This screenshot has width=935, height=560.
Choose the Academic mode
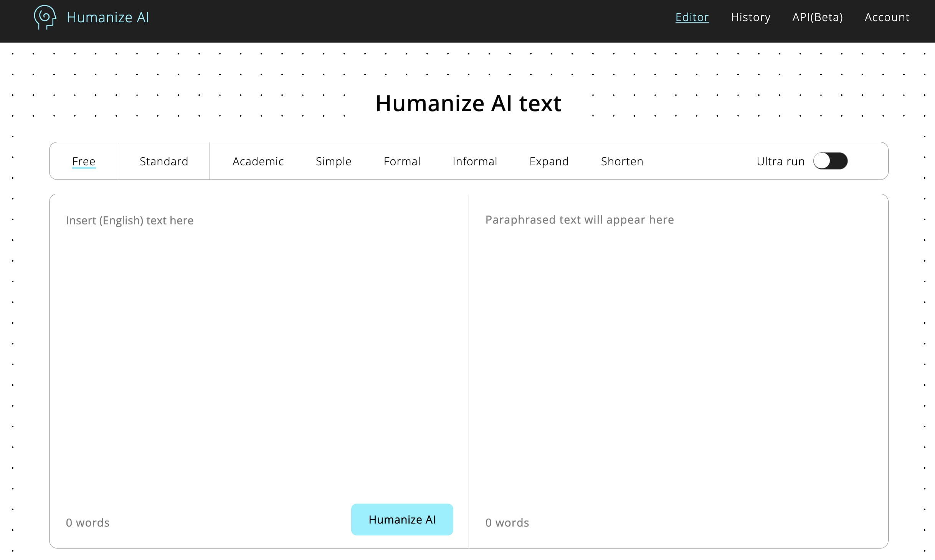coord(258,161)
